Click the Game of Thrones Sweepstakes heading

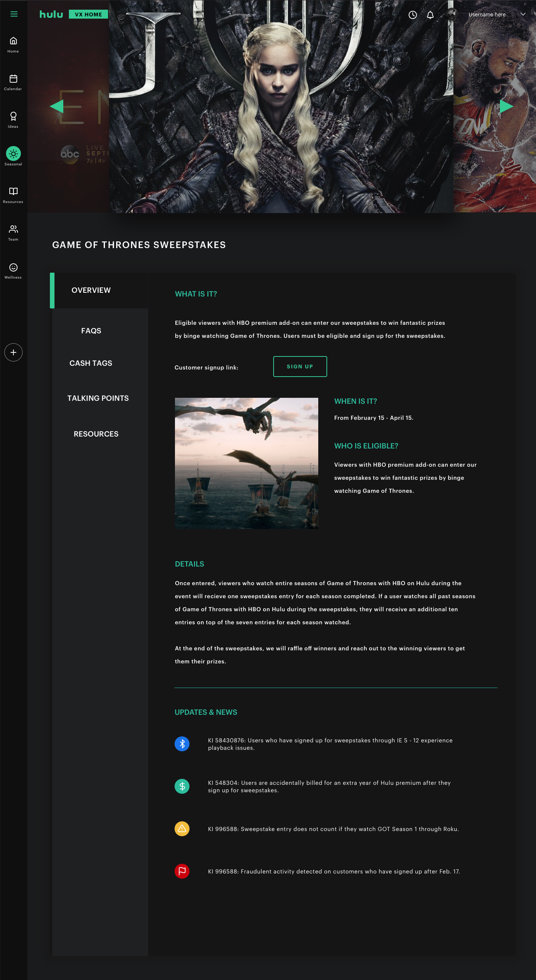[139, 245]
